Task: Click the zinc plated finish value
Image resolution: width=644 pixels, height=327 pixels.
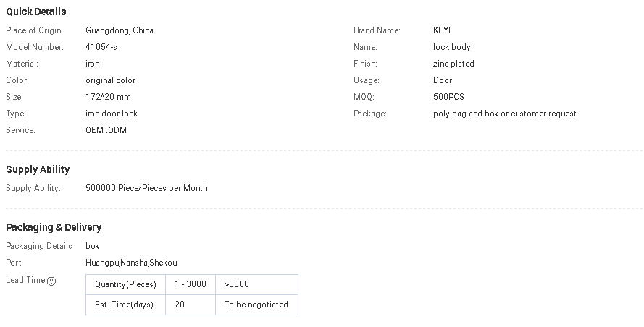Action: tap(453, 64)
